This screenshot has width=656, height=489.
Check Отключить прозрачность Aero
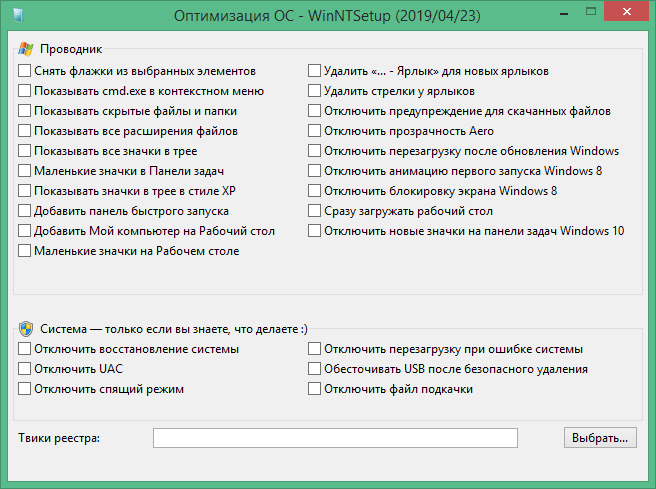coord(314,131)
